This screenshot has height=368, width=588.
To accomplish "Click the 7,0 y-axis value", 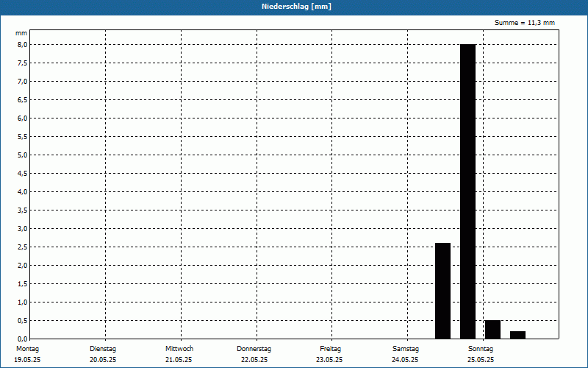I will pos(23,82).
